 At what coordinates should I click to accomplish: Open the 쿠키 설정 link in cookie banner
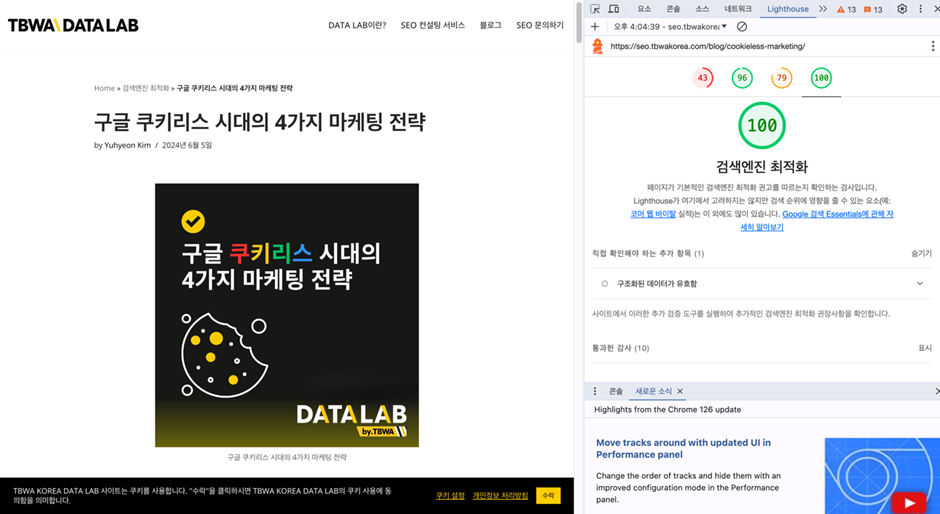click(450, 495)
